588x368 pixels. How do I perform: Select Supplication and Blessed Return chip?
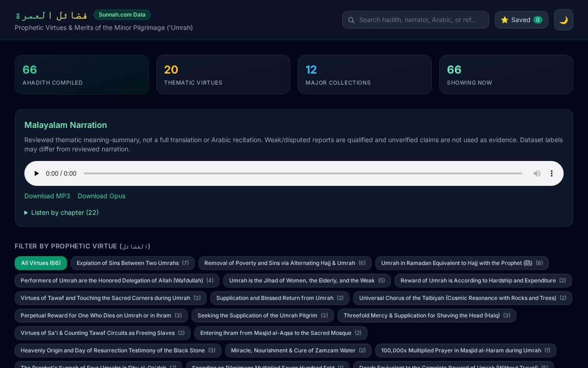coord(280,298)
